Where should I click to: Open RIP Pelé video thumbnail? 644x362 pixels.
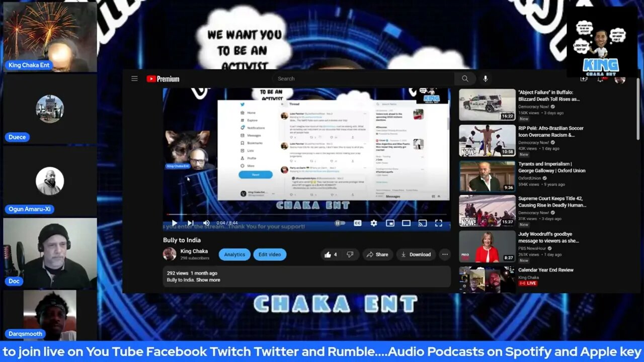point(487,141)
